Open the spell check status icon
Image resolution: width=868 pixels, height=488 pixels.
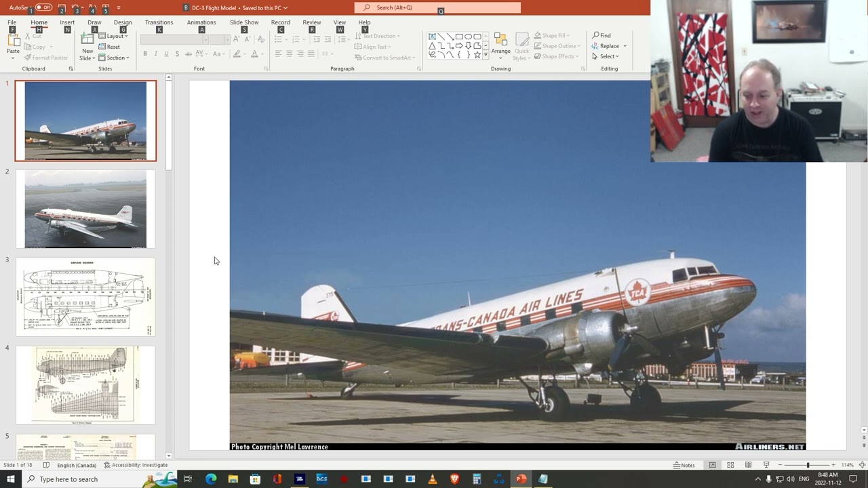pyautogui.click(x=46, y=465)
